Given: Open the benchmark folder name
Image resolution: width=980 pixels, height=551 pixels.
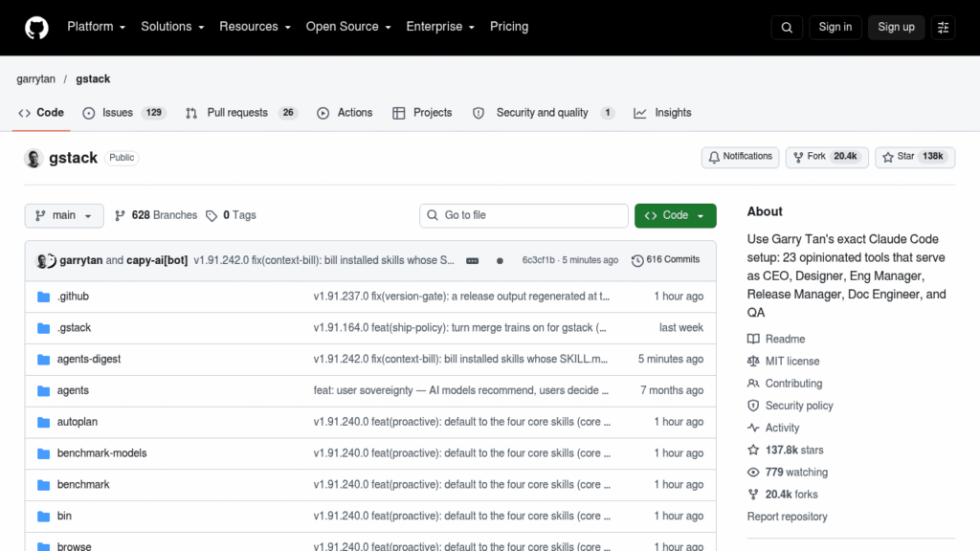Looking at the screenshot, I should point(83,485).
